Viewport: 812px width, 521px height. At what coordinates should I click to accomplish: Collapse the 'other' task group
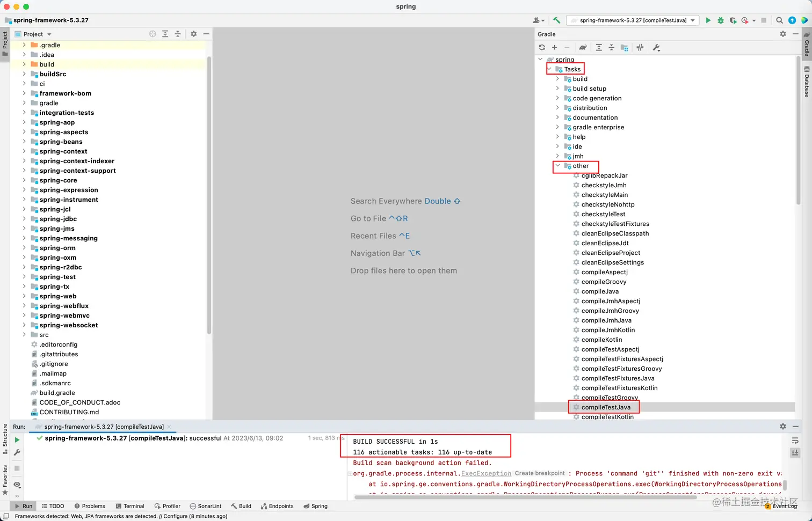[557, 166]
